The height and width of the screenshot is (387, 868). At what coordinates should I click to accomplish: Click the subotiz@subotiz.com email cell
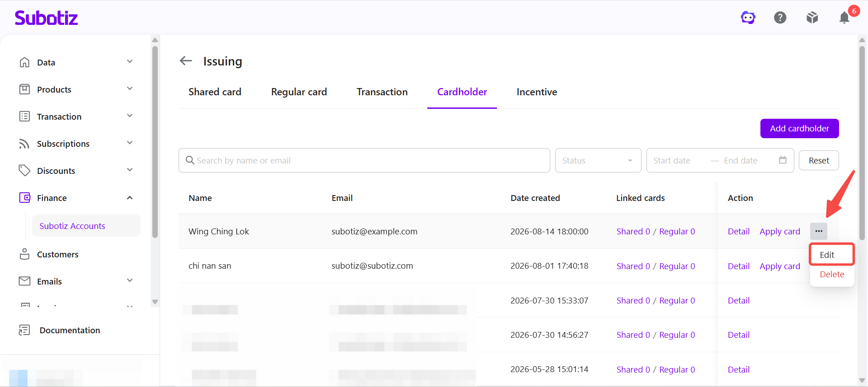372,266
